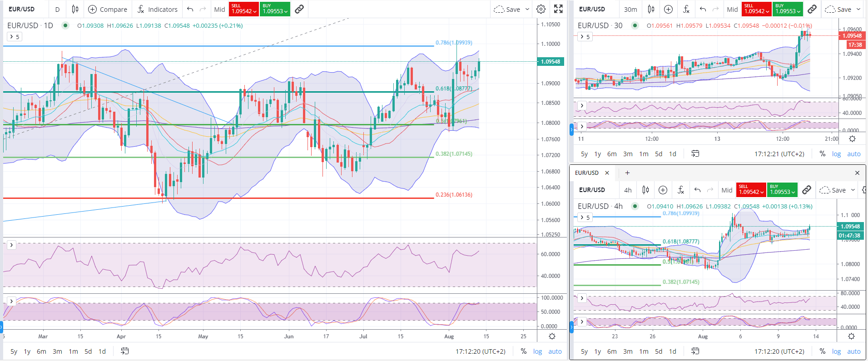Click the Save button in the daily chart

tap(507, 9)
